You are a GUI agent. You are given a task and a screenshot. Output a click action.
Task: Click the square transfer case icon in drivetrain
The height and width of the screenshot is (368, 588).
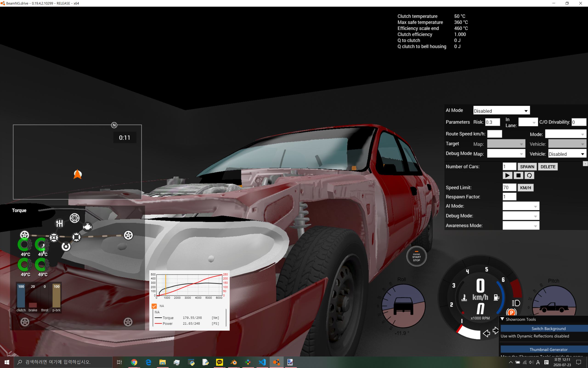pyautogui.click(x=76, y=237)
